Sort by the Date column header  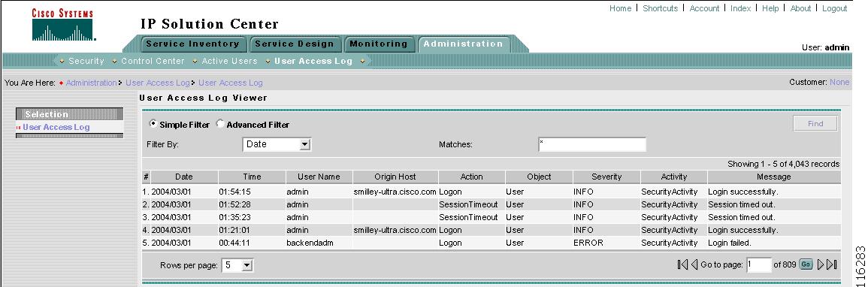(x=184, y=177)
